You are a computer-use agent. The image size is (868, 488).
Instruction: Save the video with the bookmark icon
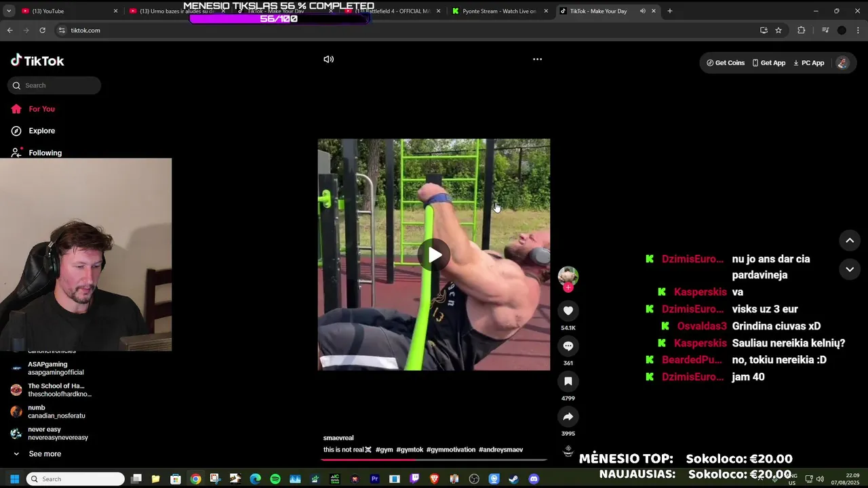[568, 381]
